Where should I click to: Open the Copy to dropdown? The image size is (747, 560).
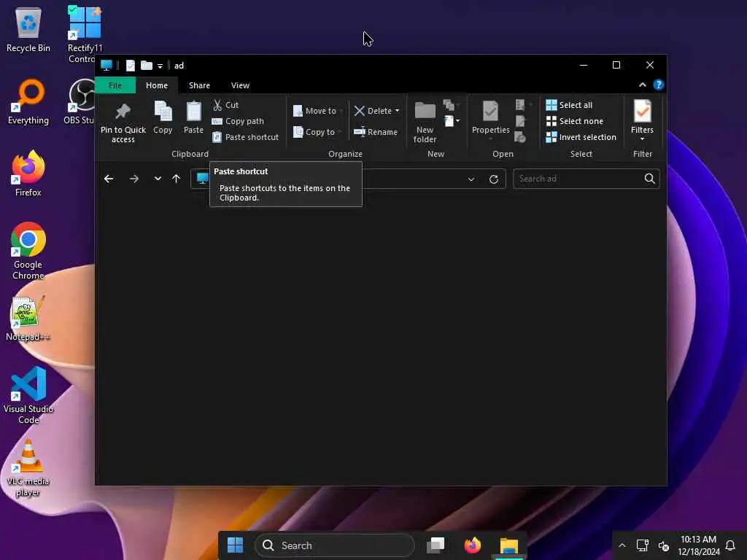(317, 132)
